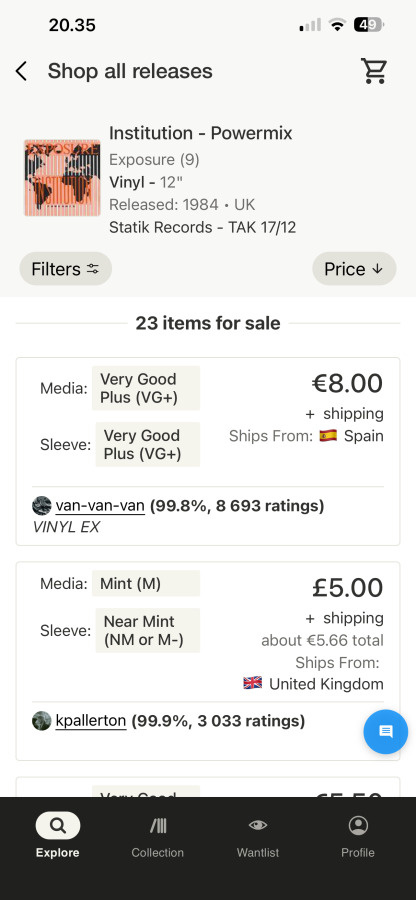Open the Wantlist eye tab
416x900 pixels.
pos(258,835)
